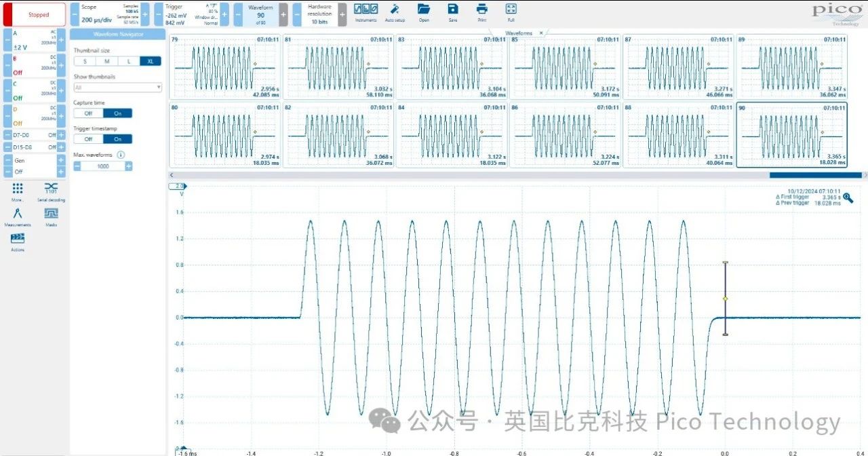Select waveform thumbnail 85
The image size is (868, 456).
[565, 68]
